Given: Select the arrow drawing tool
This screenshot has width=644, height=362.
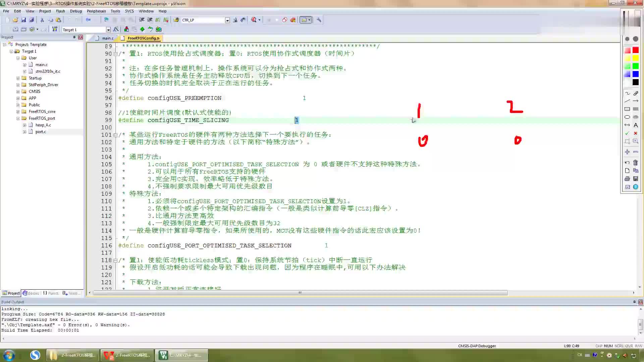Looking at the screenshot, I should click(x=636, y=101).
